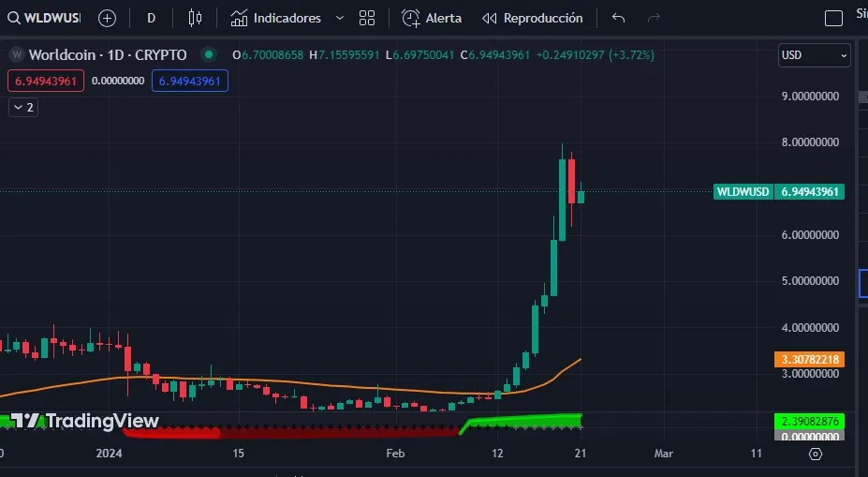The image size is (868, 477).
Task: Click the 2024 label on the time axis
Action: 109,454
